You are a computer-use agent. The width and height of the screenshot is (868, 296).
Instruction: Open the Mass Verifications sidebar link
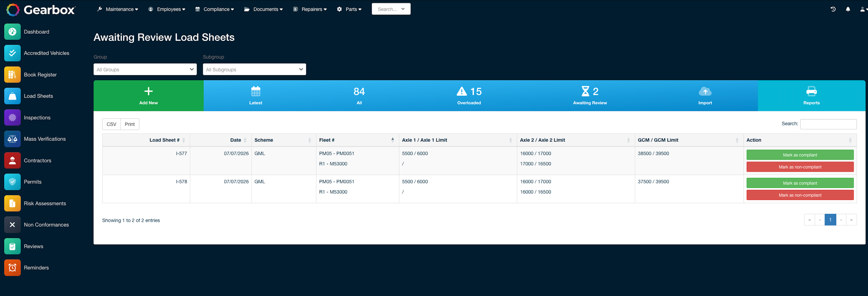pos(45,139)
